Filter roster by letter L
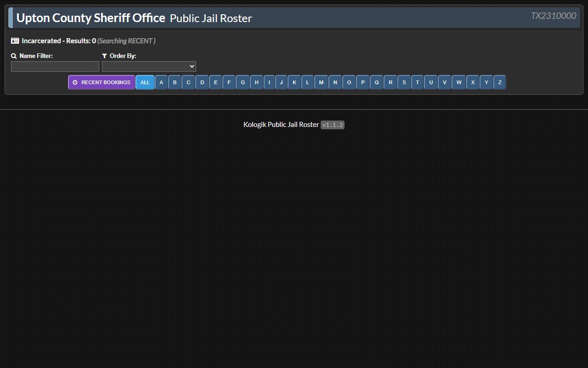This screenshot has height=368, width=588. (x=308, y=82)
